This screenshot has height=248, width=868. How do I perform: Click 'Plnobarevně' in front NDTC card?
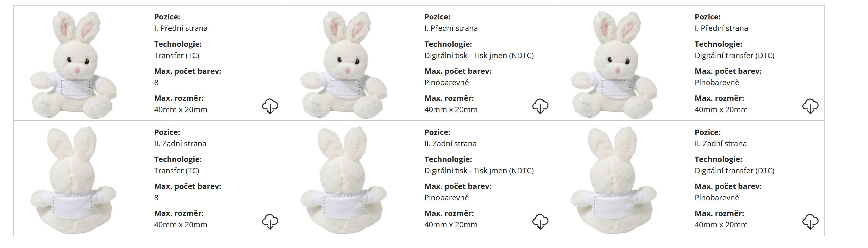click(446, 83)
